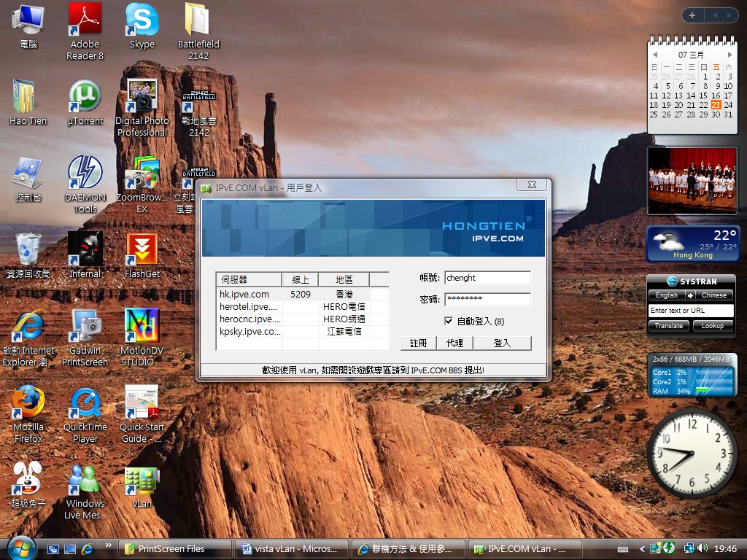Open the µTorrent desktop icon
The height and width of the screenshot is (560, 747).
pyautogui.click(x=85, y=97)
